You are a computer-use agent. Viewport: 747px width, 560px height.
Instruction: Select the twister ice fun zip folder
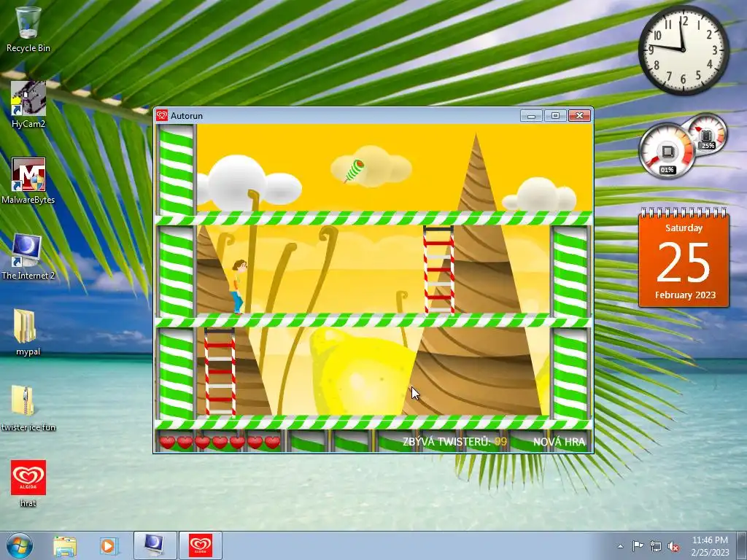[x=28, y=408]
